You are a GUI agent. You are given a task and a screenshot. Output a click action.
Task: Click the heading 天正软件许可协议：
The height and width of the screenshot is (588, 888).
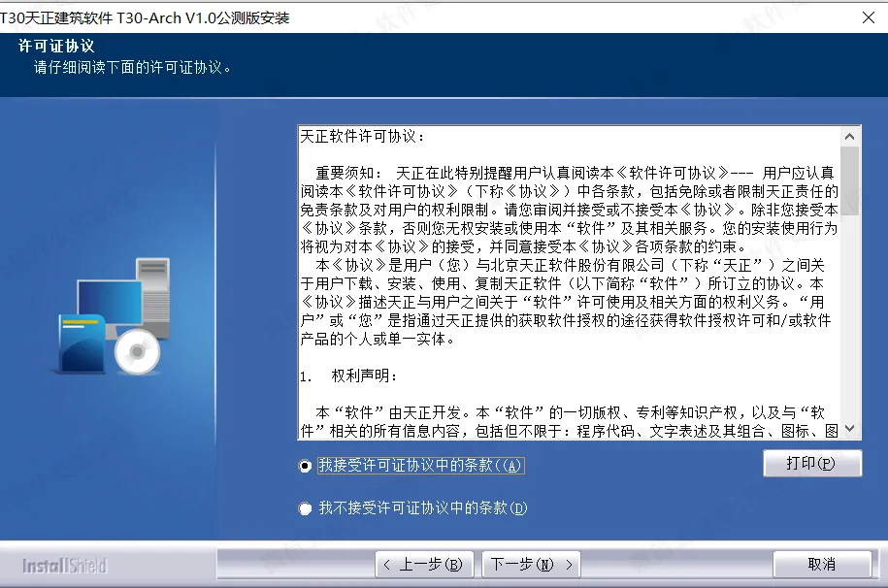tap(362, 136)
